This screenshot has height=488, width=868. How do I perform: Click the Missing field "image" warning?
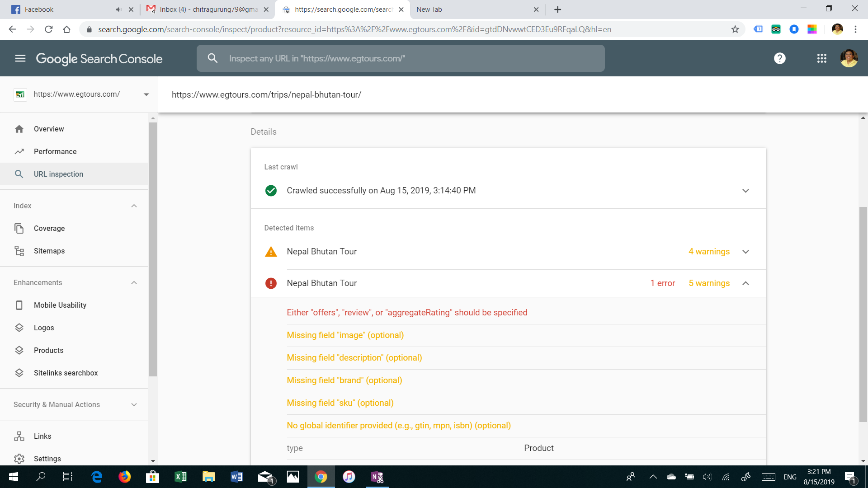point(345,335)
